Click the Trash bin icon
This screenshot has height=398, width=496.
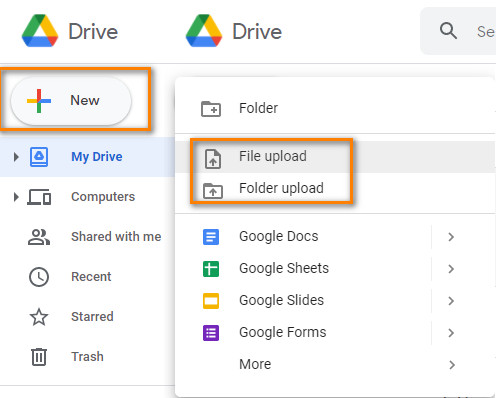click(39, 357)
